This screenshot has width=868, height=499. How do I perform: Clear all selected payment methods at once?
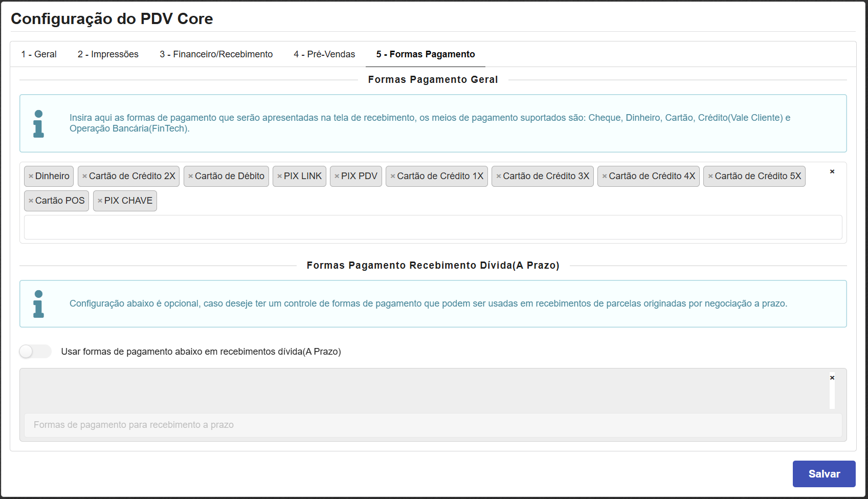(x=833, y=172)
